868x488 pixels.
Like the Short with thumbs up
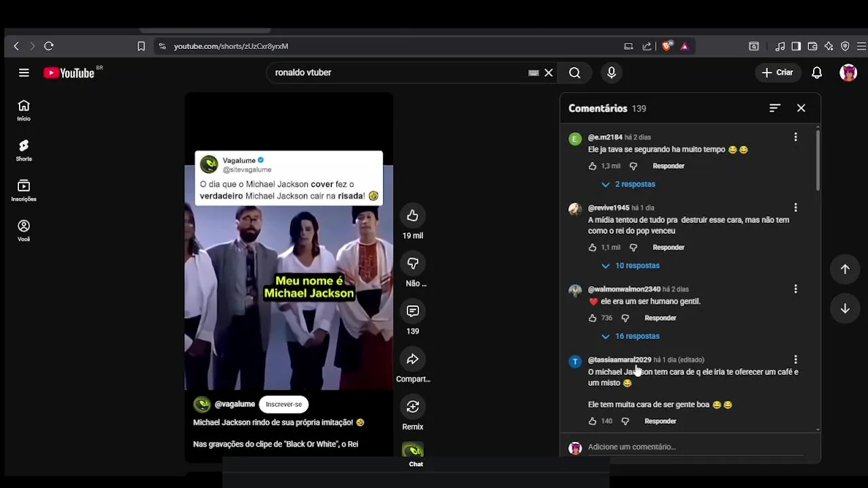(x=412, y=216)
